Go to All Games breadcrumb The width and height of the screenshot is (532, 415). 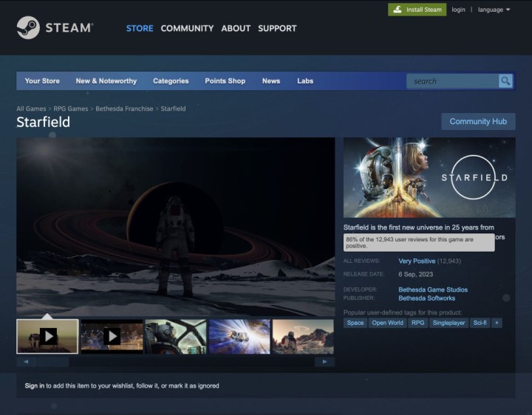pos(31,109)
